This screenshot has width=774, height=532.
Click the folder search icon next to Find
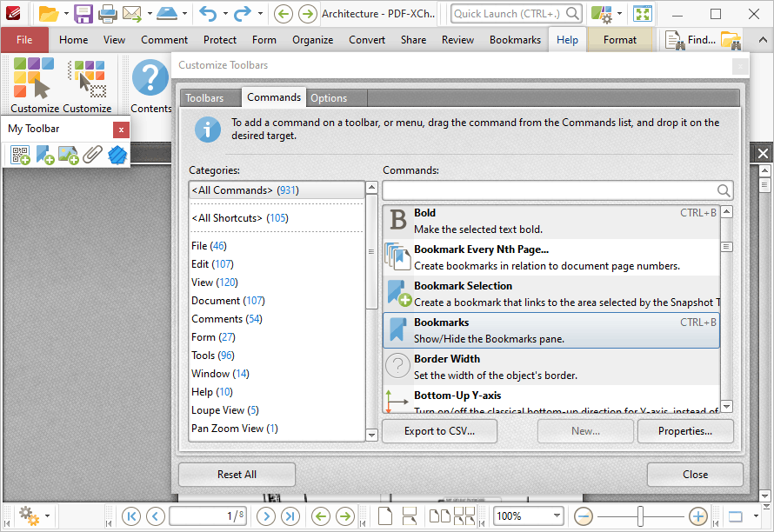pyautogui.click(x=731, y=41)
